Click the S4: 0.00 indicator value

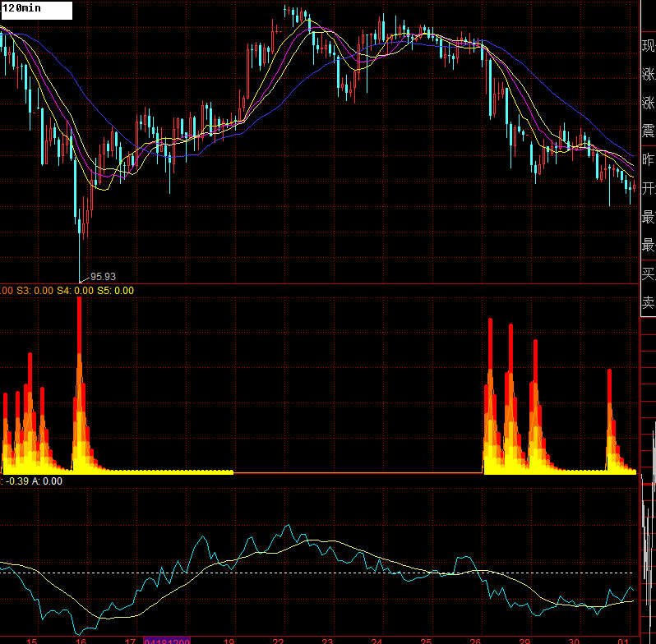click(75, 290)
